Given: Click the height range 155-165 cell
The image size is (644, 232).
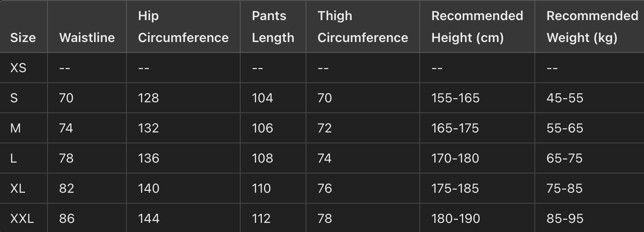Looking at the screenshot, I should [x=455, y=98].
